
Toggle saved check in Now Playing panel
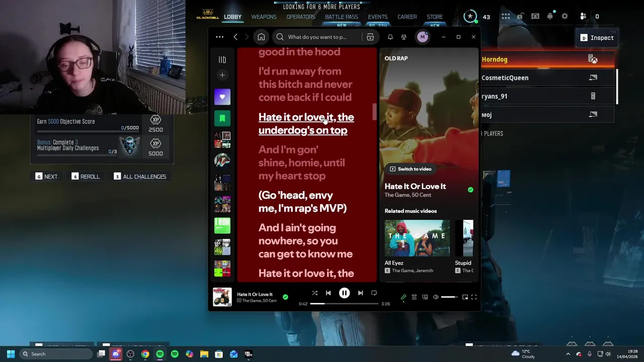coord(470,190)
